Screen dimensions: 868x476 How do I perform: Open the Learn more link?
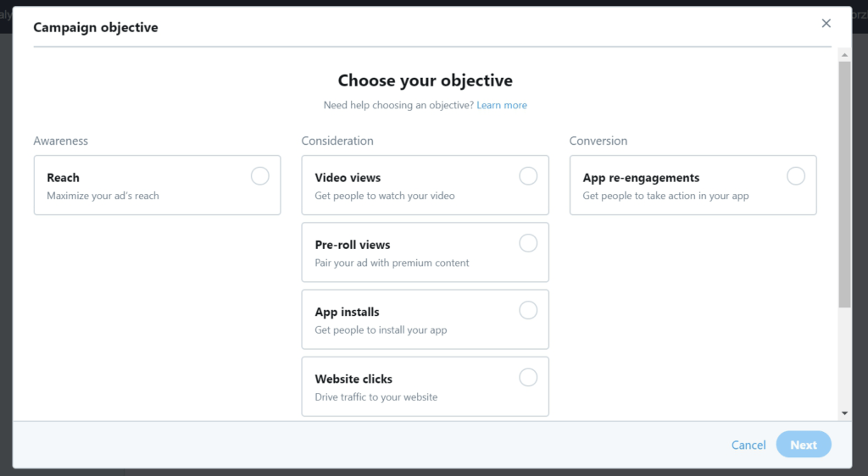click(x=502, y=105)
